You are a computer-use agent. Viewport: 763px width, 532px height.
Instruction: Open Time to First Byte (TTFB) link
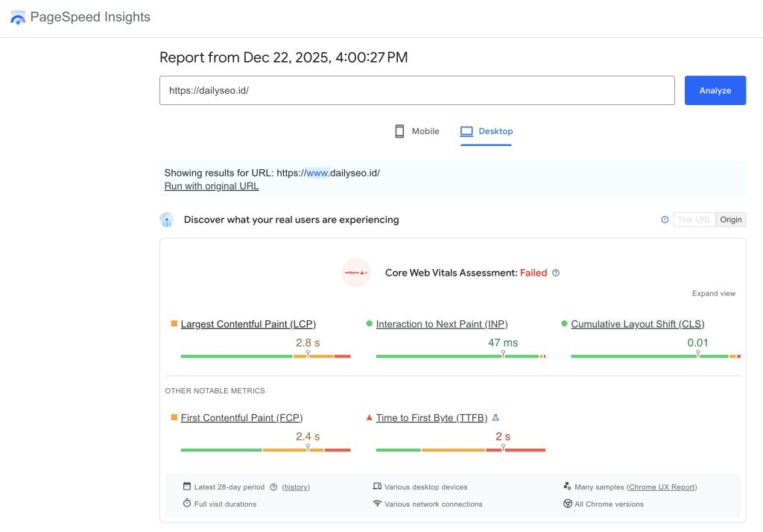point(431,417)
